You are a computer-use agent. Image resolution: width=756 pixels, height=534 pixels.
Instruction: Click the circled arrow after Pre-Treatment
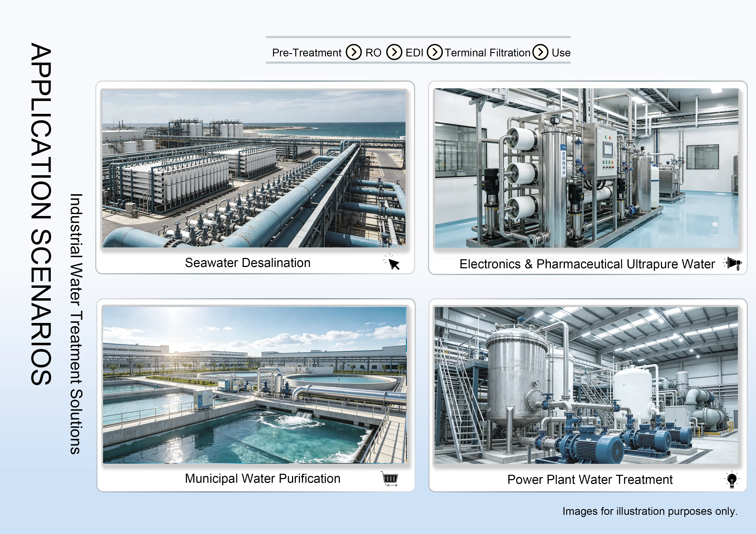click(x=354, y=52)
